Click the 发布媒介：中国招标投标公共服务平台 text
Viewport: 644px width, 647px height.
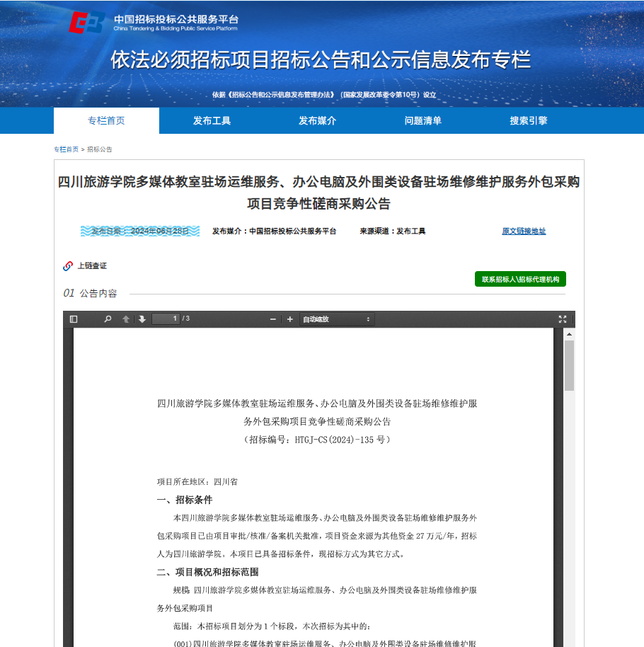tap(275, 231)
